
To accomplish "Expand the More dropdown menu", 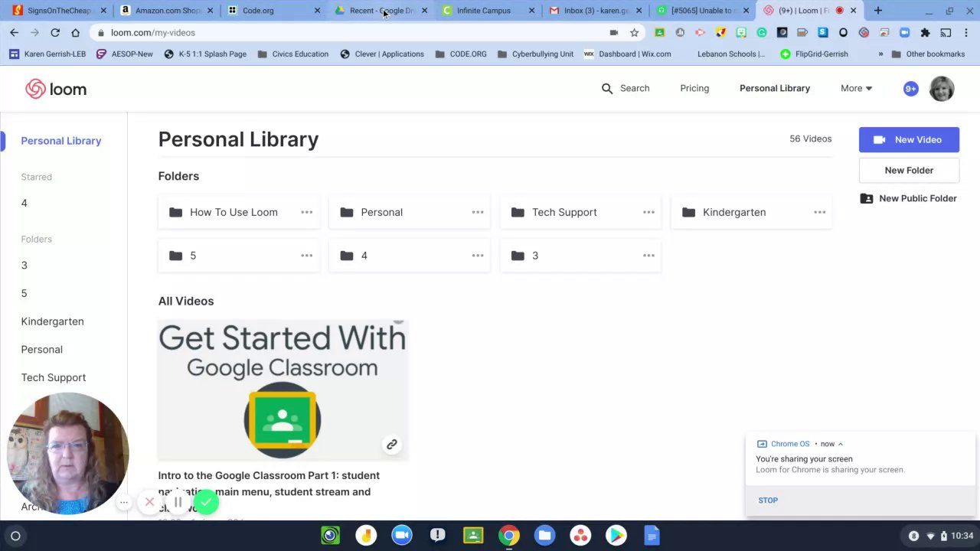I will 856,88.
